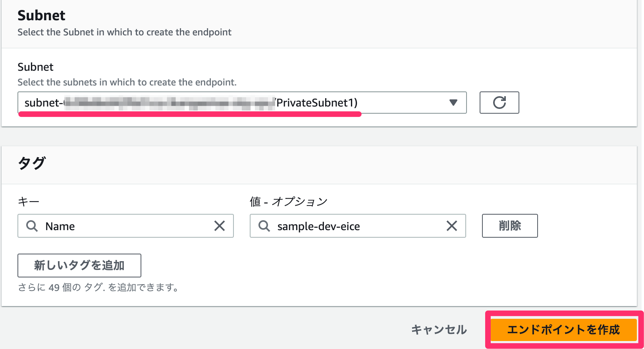Click the search icon in key field
Image resolution: width=644 pixels, height=349 pixels.
pyautogui.click(x=32, y=226)
